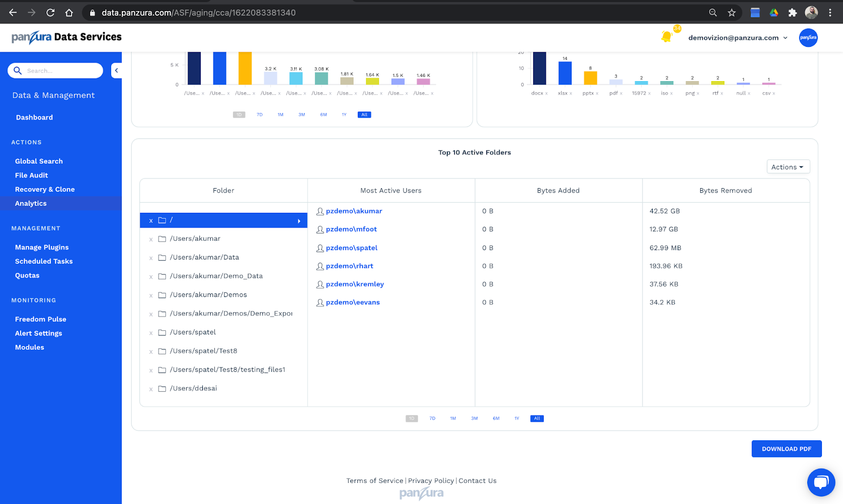Remove the /Users/ddesai folder row with x
The image size is (843, 504).
pyautogui.click(x=151, y=389)
